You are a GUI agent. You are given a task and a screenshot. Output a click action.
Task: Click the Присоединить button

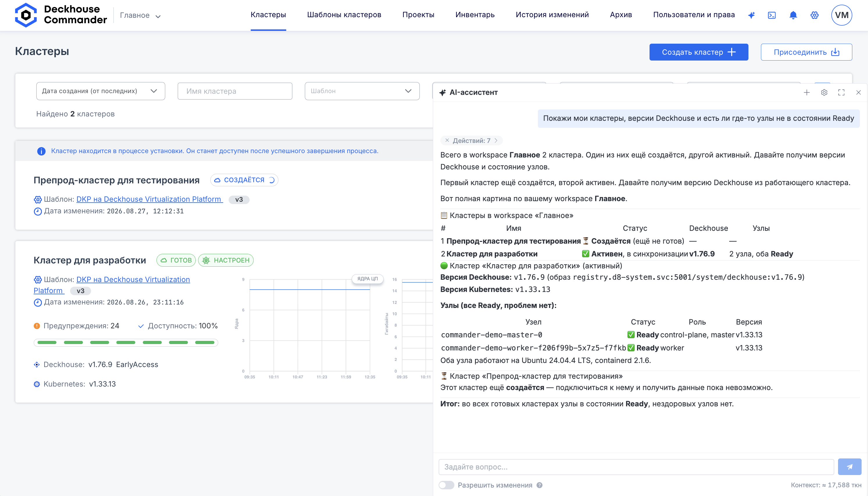(x=806, y=52)
